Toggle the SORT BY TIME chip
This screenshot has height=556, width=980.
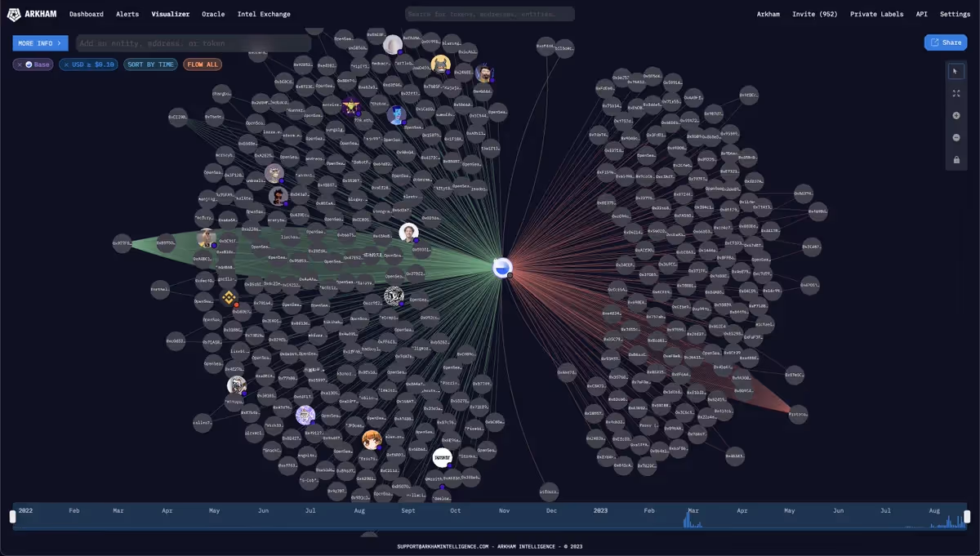point(150,64)
